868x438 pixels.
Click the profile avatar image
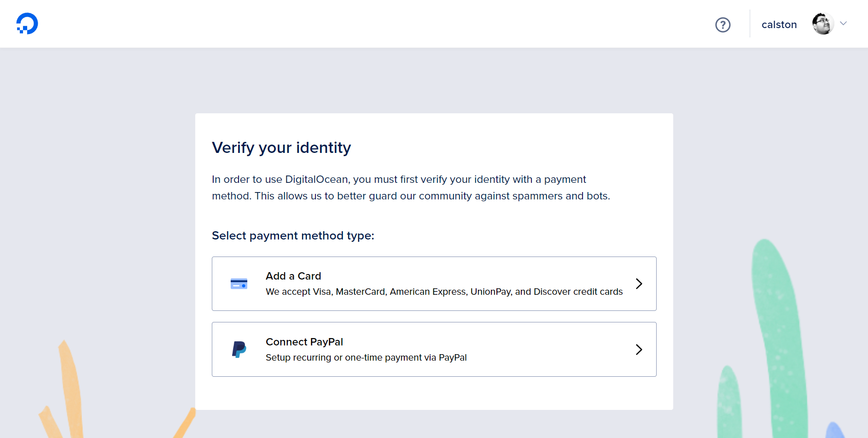[821, 23]
